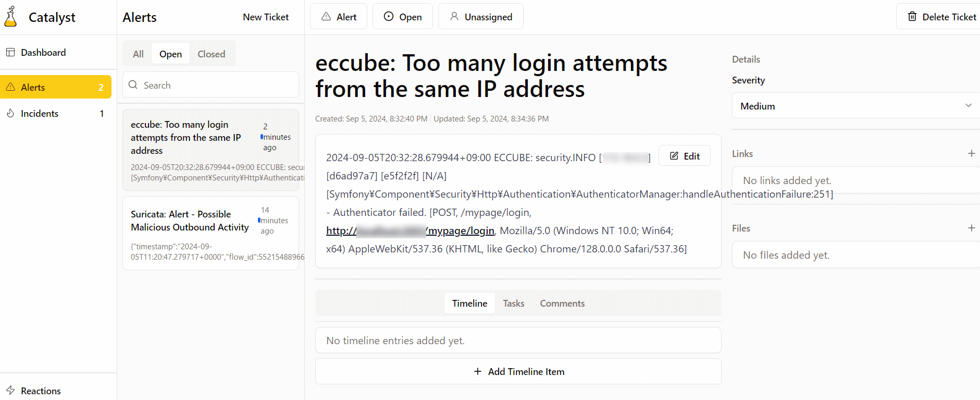
Task: Click the plus icon beside Files
Action: click(971, 228)
